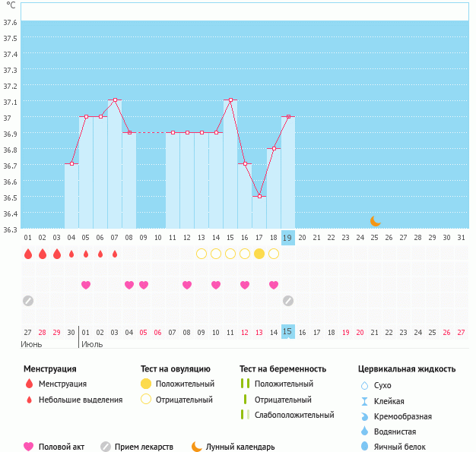Click the 'Прием лекарств' legend label
Screen dimensions: 476x452
pyautogui.click(x=144, y=447)
